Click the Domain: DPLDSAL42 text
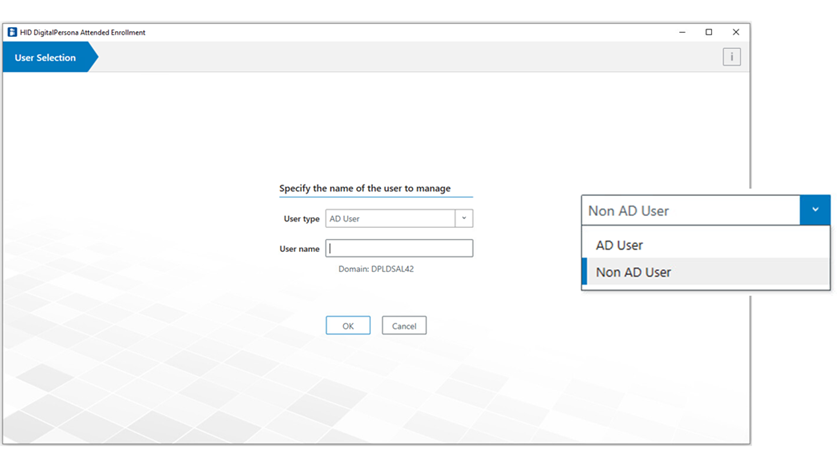Image resolution: width=837 pixels, height=462 pixels. (376, 269)
